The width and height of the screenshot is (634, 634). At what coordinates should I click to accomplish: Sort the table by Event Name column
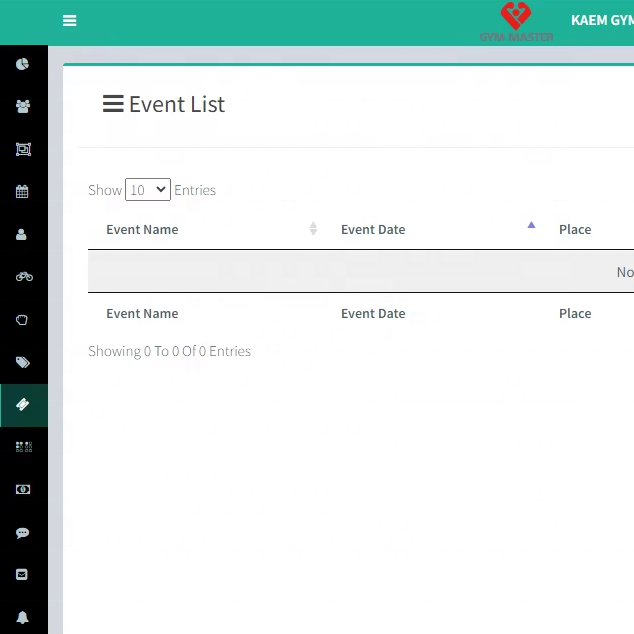click(142, 230)
